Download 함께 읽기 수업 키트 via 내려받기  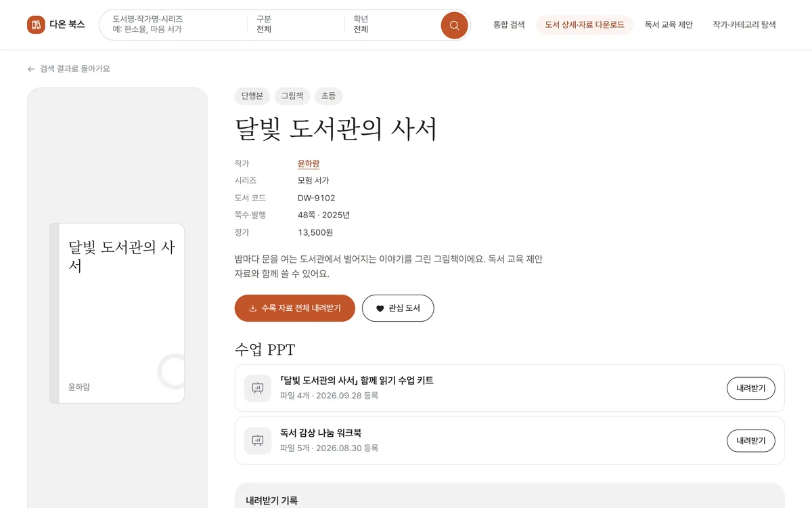pyautogui.click(x=751, y=388)
